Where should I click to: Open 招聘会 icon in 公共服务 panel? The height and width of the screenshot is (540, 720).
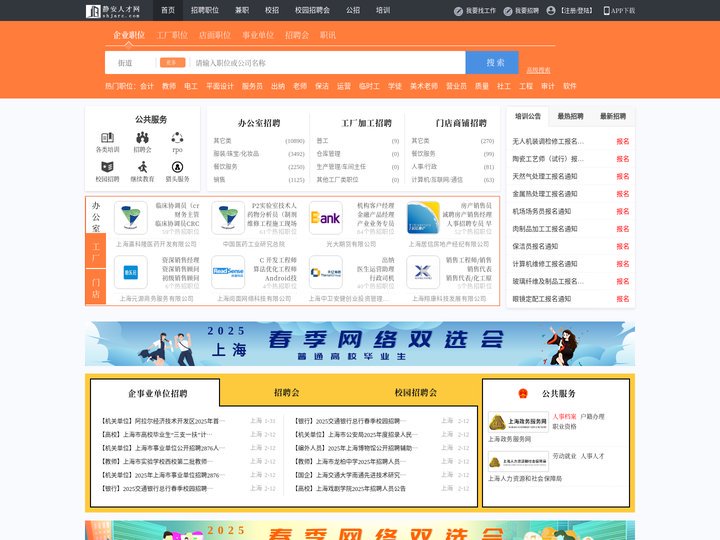pyautogui.click(x=142, y=137)
